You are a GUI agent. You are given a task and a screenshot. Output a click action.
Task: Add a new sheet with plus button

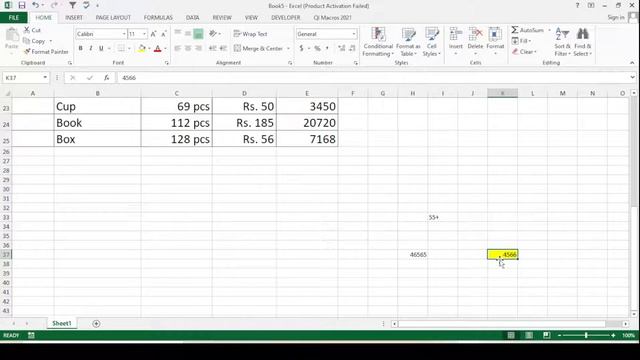96,324
